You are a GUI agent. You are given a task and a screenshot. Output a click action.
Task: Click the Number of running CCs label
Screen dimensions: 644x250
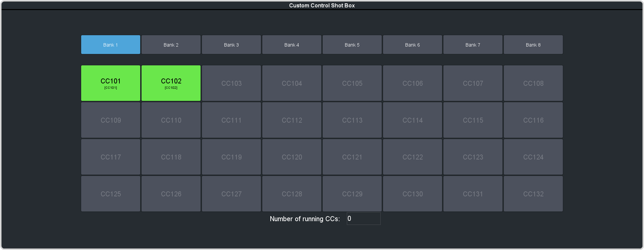coord(305,219)
